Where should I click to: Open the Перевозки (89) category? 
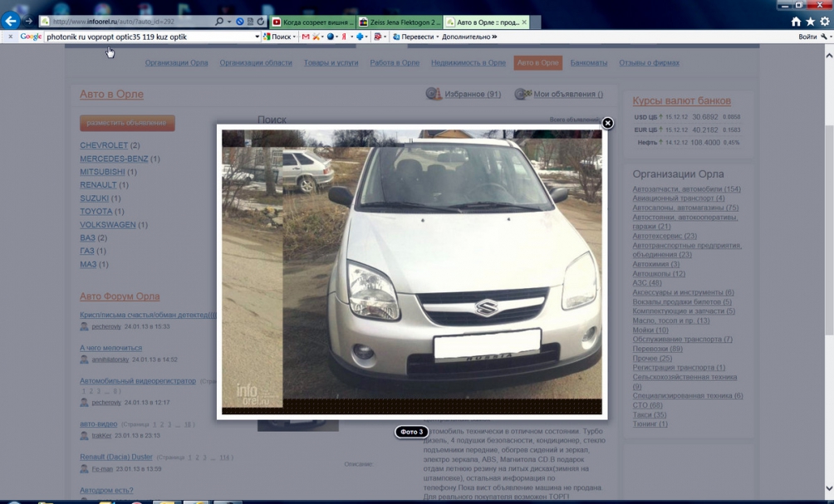pos(657,349)
